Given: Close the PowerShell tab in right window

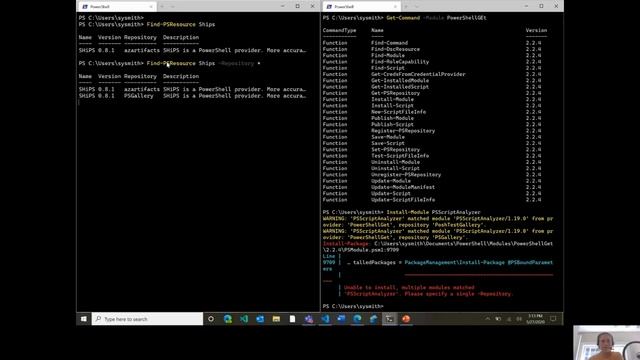Looking at the screenshot, I should pyautogui.click(x=395, y=7).
